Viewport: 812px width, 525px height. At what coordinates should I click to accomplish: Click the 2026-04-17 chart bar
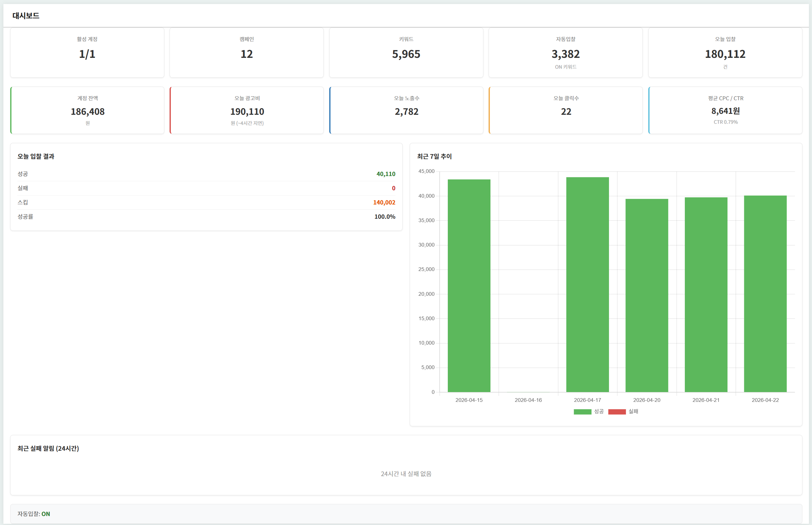click(587, 285)
